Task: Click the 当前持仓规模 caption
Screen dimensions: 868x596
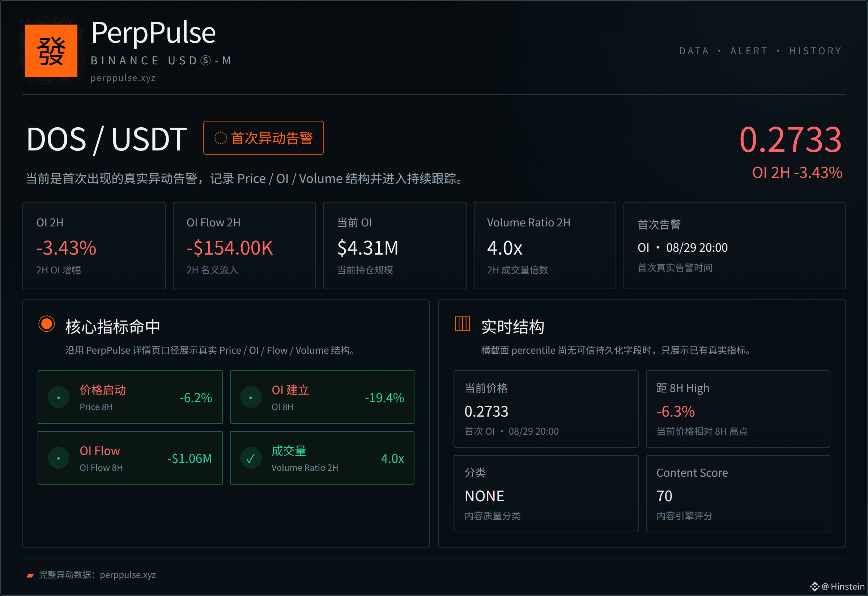Action: click(x=365, y=270)
